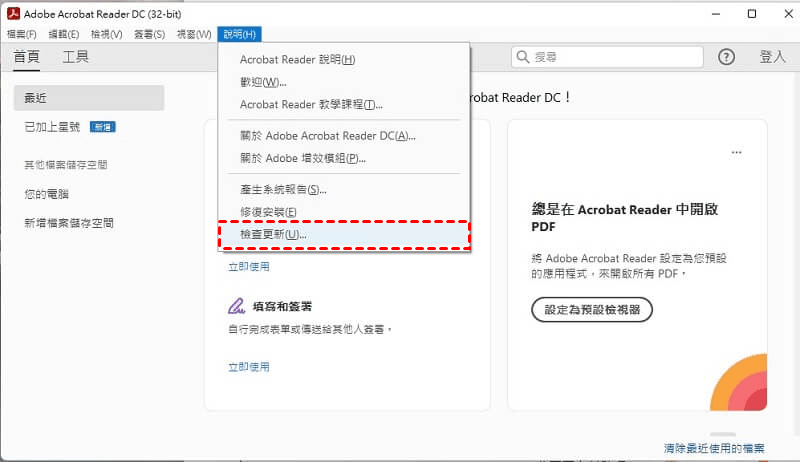Click 檢查更新(U)... to check updates
Screen dimensions: 800x462
pyautogui.click(x=344, y=235)
